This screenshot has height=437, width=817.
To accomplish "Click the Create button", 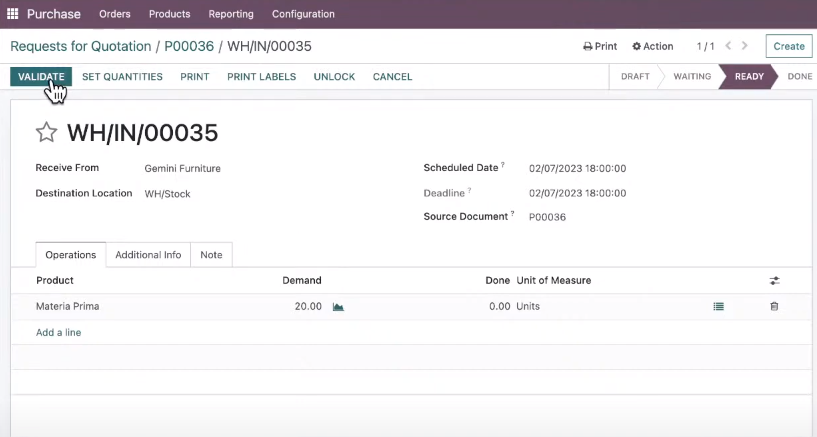I will tap(789, 46).
